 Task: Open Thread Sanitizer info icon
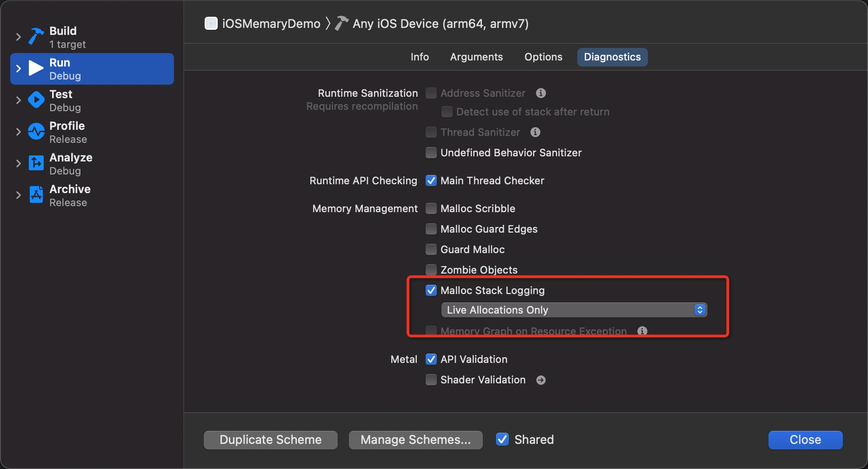click(x=535, y=132)
